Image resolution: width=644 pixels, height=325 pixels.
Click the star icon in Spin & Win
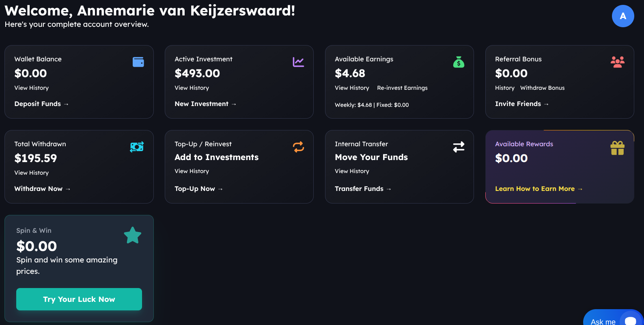(132, 235)
